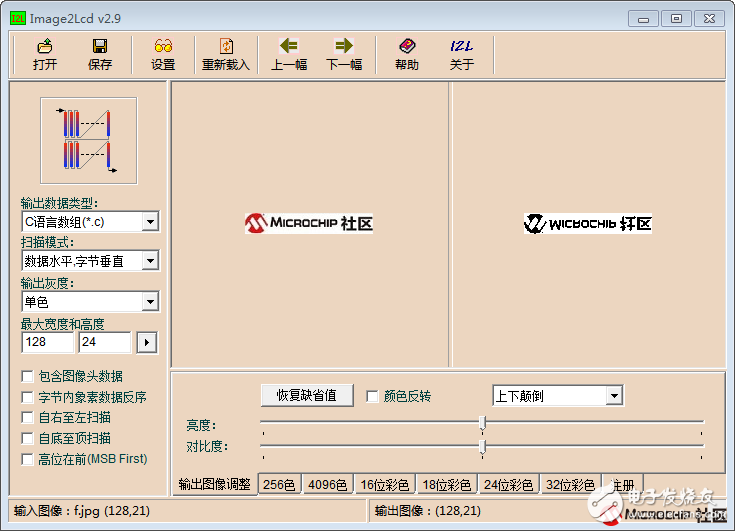The height and width of the screenshot is (531, 735).
Task: Click the max width field showing 128
Action: tap(48, 343)
